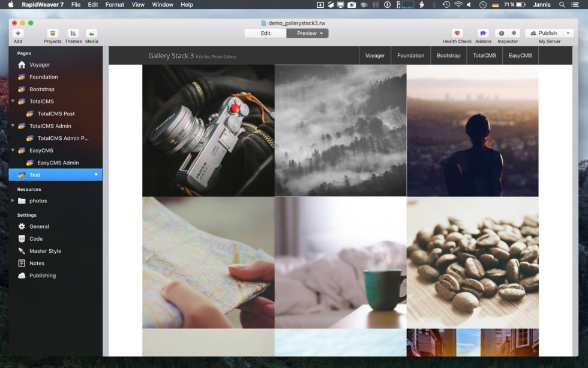The width and height of the screenshot is (588, 368).
Task: Open the Master Style icon
Action: (22, 251)
